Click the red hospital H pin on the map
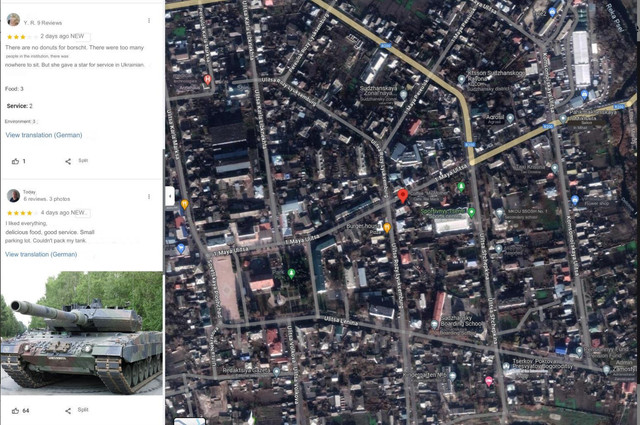 coord(207,80)
